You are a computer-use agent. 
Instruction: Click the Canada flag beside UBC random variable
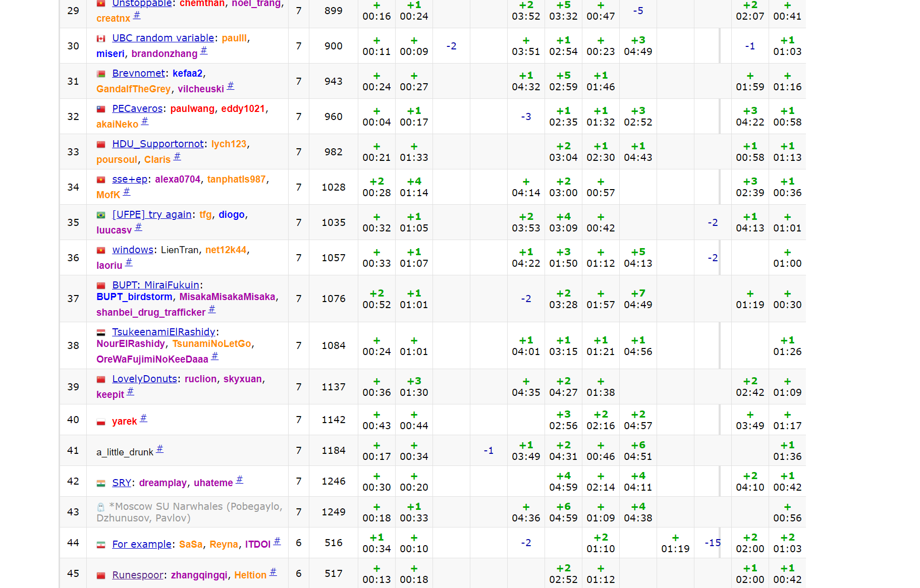pos(101,38)
